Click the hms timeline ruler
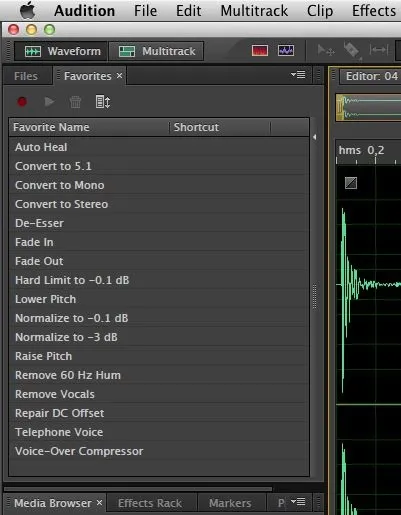401x515 pixels. (x=368, y=152)
